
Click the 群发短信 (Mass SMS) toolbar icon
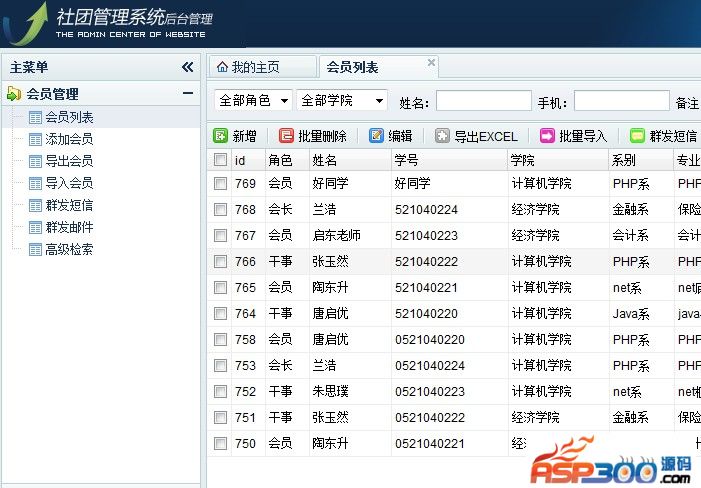tap(637, 136)
